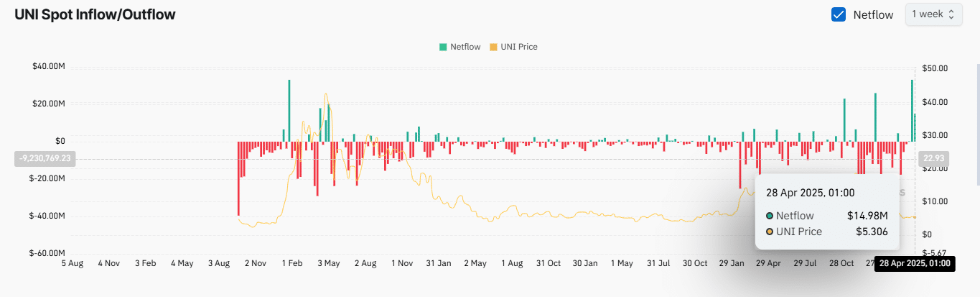Click the $14.98M Netflow tooltip value
980x297 pixels.
[x=867, y=215]
